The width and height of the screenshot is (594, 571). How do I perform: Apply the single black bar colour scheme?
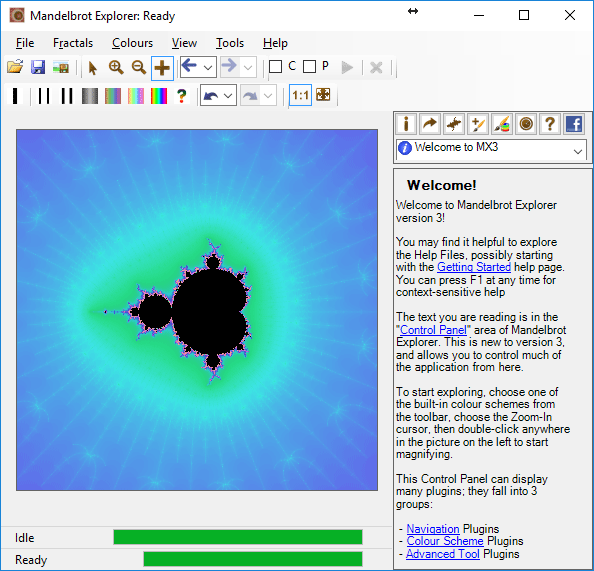point(15,96)
